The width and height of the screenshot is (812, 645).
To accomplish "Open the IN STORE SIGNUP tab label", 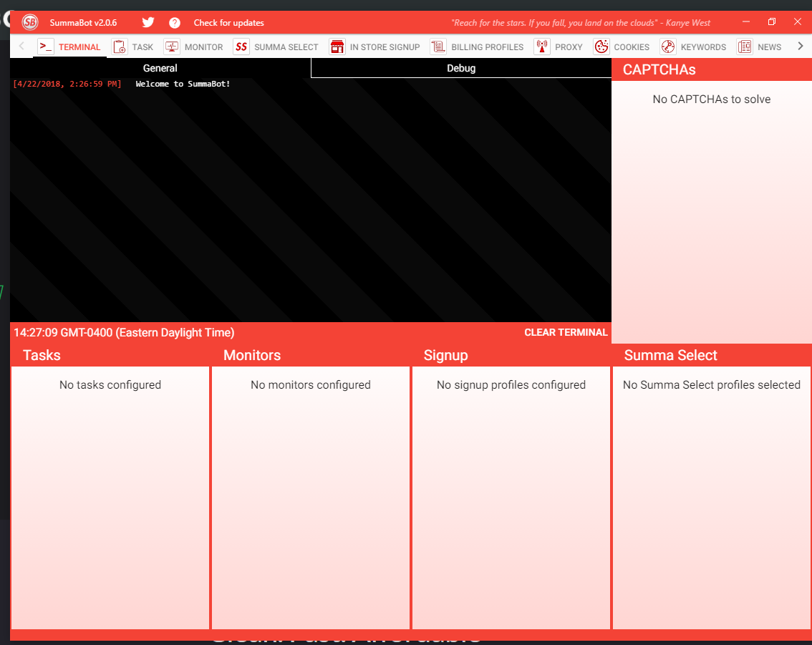I will (385, 47).
